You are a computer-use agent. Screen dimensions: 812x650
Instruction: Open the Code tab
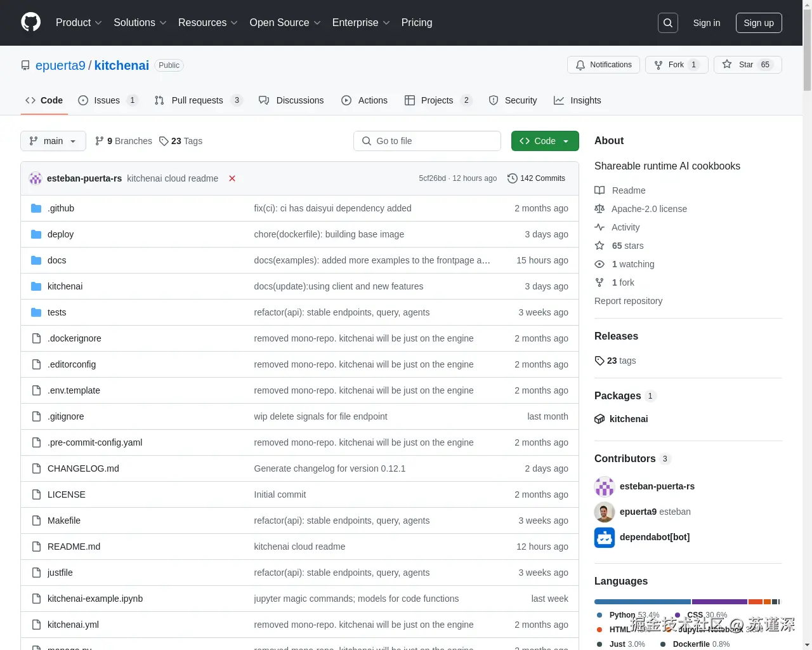44,100
